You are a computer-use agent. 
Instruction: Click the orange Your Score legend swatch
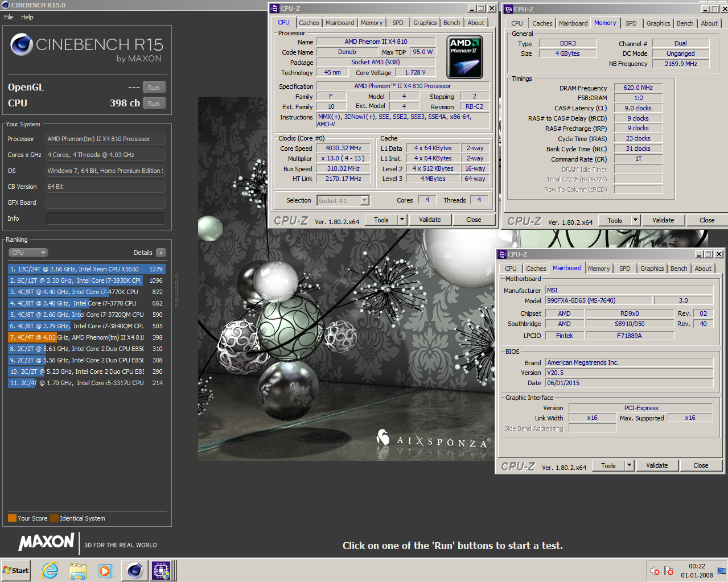(12, 518)
